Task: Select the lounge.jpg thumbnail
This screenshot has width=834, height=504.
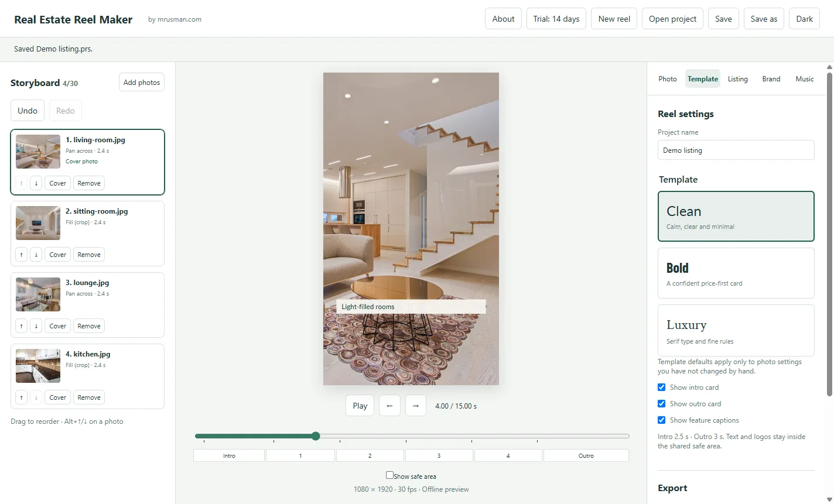Action: pyautogui.click(x=38, y=294)
